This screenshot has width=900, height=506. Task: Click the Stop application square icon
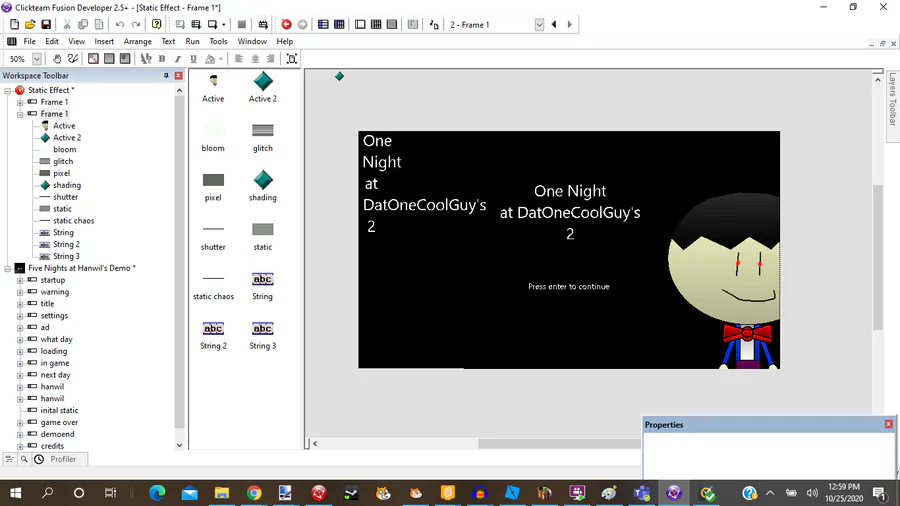pos(242,25)
